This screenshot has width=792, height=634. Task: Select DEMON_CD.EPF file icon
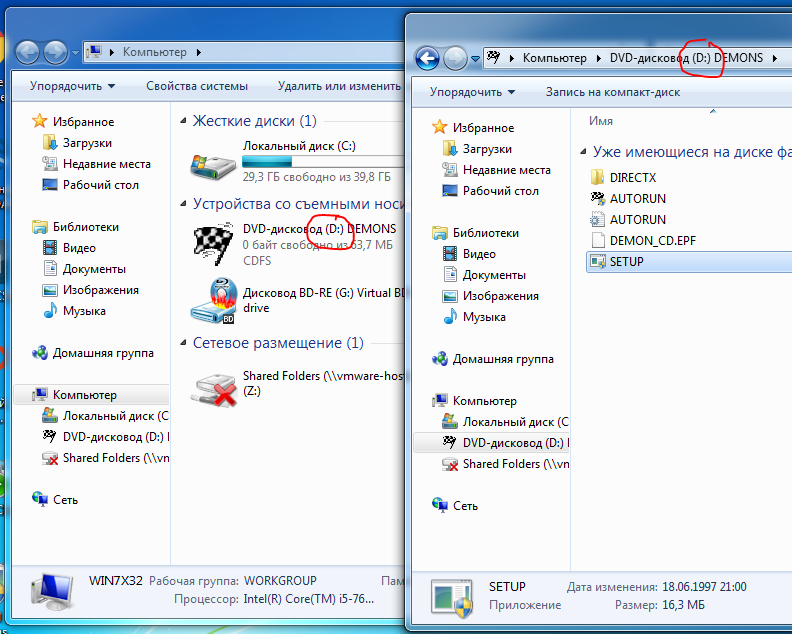click(598, 240)
